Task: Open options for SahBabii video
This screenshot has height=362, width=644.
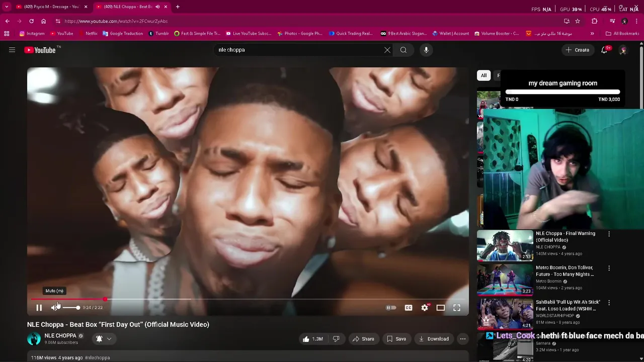Action: [609, 303]
